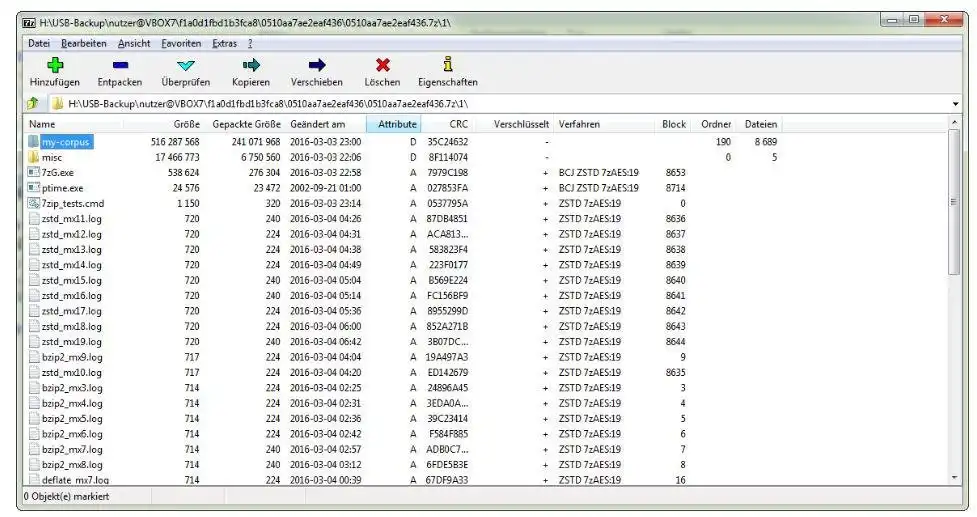Click status text 0 Objekt(e) markiert
The image size is (977, 517).
pyautogui.click(x=67, y=496)
